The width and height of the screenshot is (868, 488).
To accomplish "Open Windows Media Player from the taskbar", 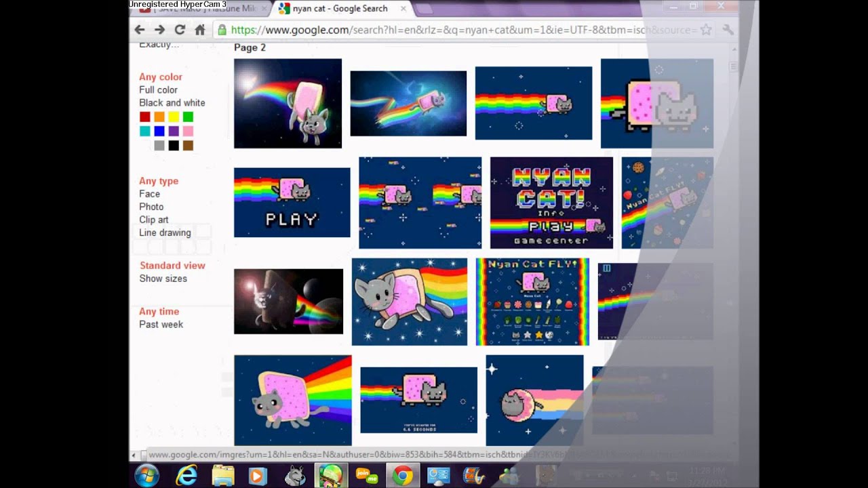I will tap(257, 476).
